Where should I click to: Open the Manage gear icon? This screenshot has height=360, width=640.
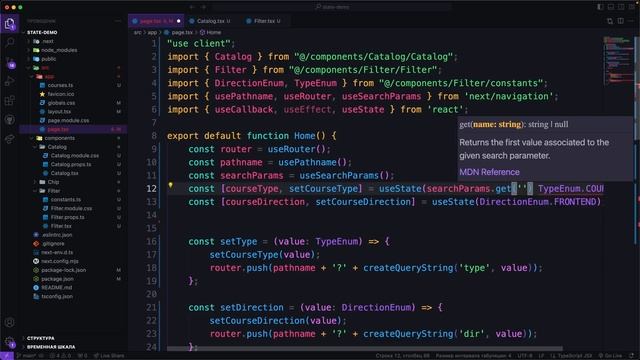pos(10,342)
